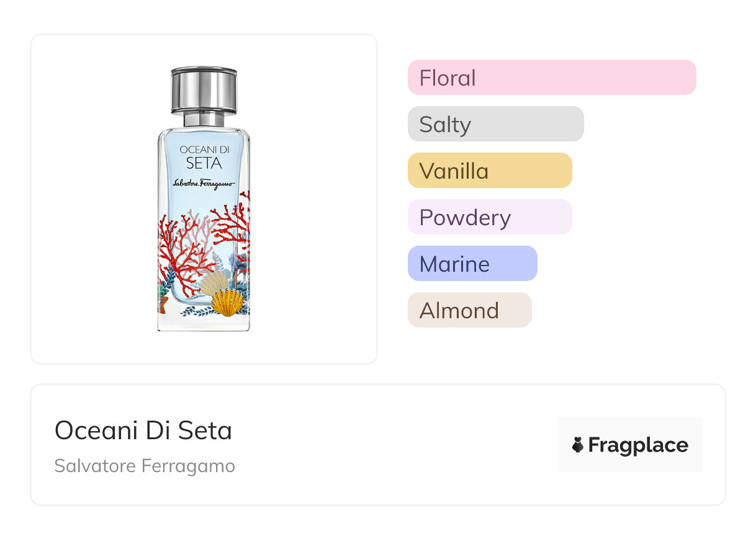This screenshot has height=536, width=756.
Task: Select the gray Salty accord bar
Action: point(495,124)
